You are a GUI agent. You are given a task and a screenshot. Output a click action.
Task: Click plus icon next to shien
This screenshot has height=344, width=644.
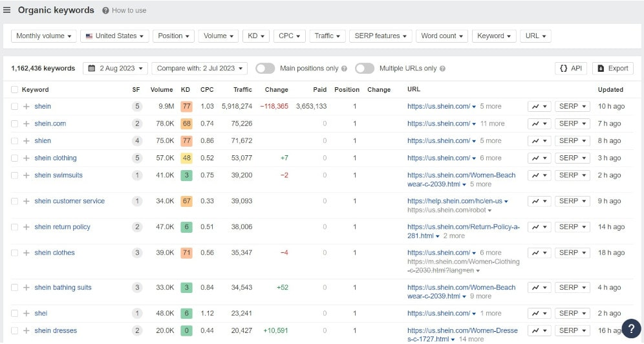[x=27, y=141]
